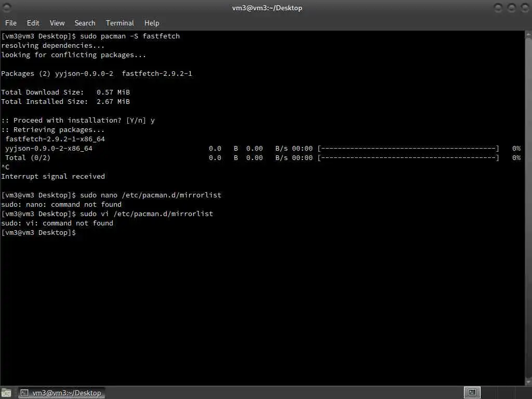Click the Total download progress bar
Viewport: 532px width, 399px height.
click(408, 158)
